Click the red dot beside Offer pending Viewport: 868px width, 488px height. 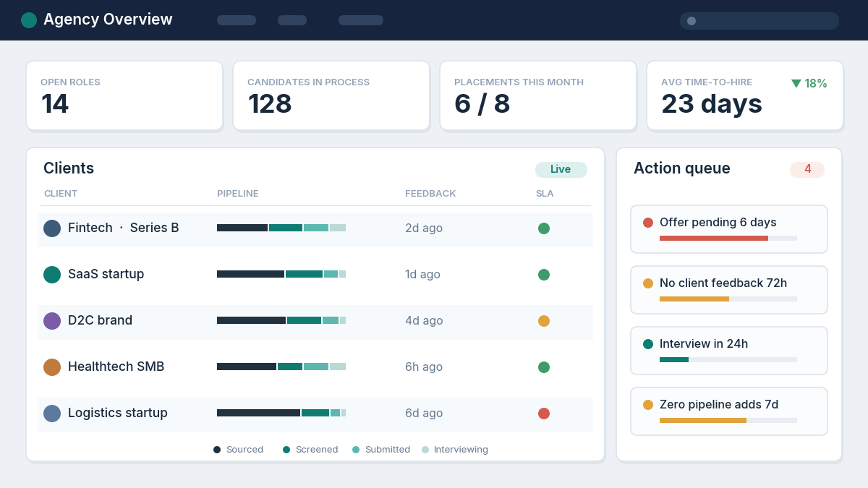[648, 223]
